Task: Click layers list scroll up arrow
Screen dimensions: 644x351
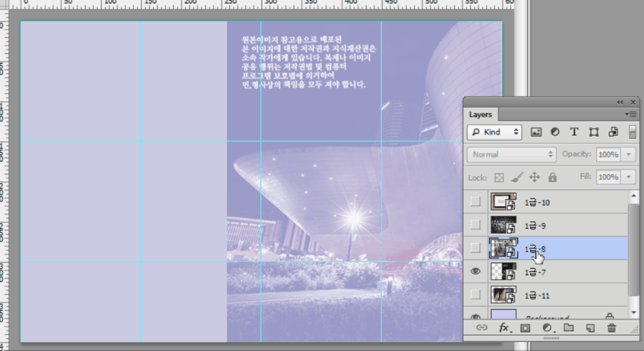Action: click(x=633, y=196)
